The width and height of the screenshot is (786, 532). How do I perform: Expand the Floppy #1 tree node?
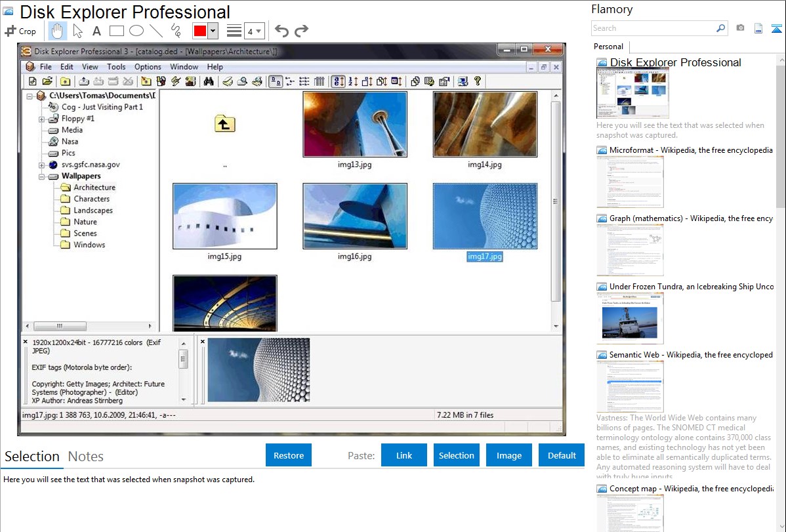[x=41, y=119]
